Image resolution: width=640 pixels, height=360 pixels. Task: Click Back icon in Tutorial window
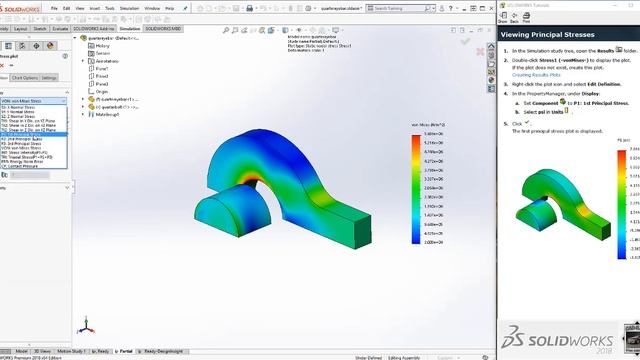click(514, 17)
